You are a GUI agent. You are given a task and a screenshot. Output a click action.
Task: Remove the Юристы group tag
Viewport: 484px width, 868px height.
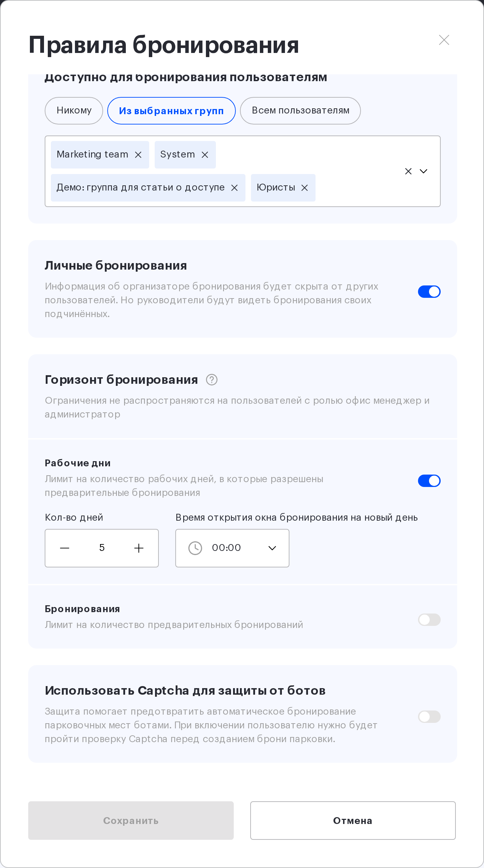305,188
